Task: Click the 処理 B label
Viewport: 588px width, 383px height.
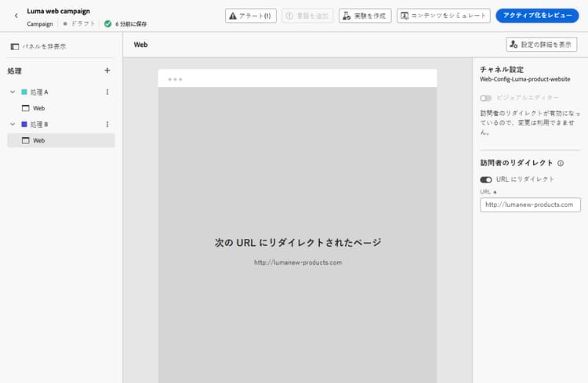Action: pos(39,124)
